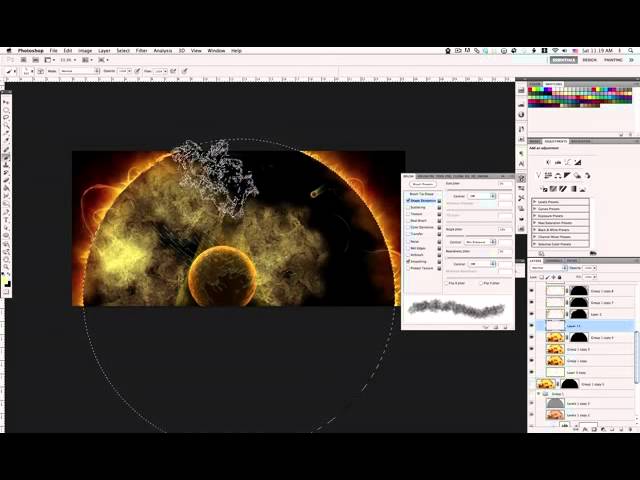Add a Black & White adjustment

click(567, 176)
